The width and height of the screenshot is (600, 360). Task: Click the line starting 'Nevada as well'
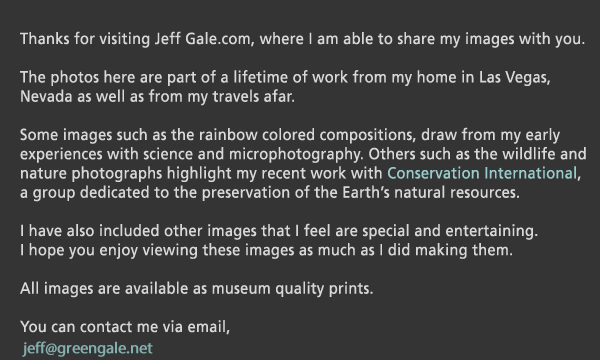157,97
